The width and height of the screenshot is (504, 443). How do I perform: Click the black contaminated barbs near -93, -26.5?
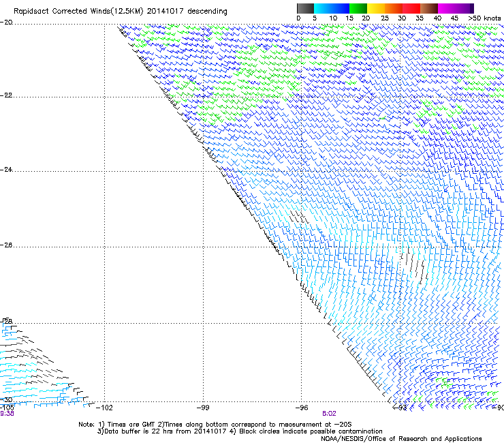(414, 265)
